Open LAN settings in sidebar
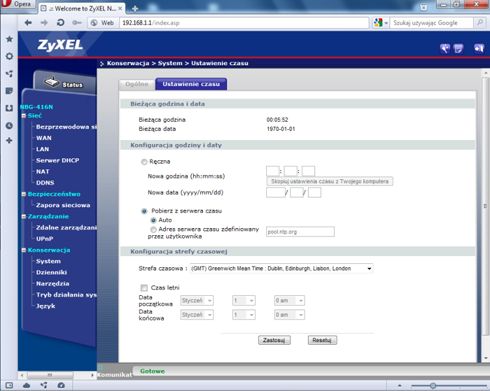 pos(42,149)
